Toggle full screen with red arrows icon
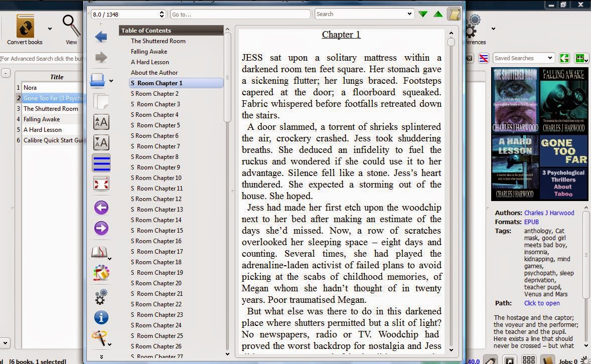Image resolution: width=591 pixels, height=364 pixels. pyautogui.click(x=101, y=184)
